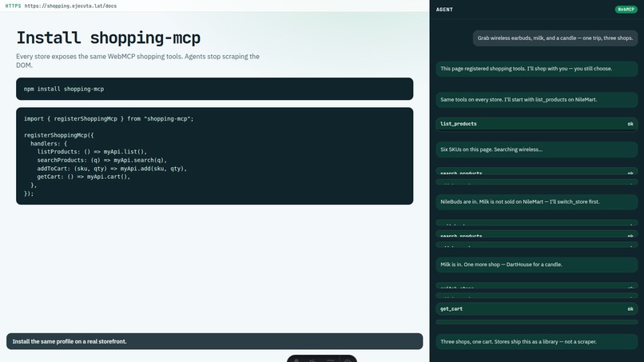This screenshot has width=644, height=362.
Task: Click the registerShoppingMcp import code block
Action: [214, 156]
